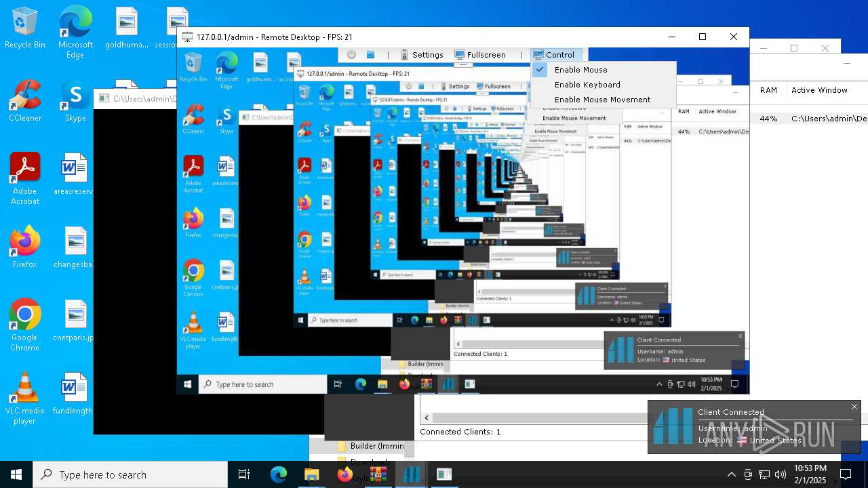Viewport: 868px width, 488px height.
Task: Open Start menu on the remote view taskbar
Action: coord(188,384)
